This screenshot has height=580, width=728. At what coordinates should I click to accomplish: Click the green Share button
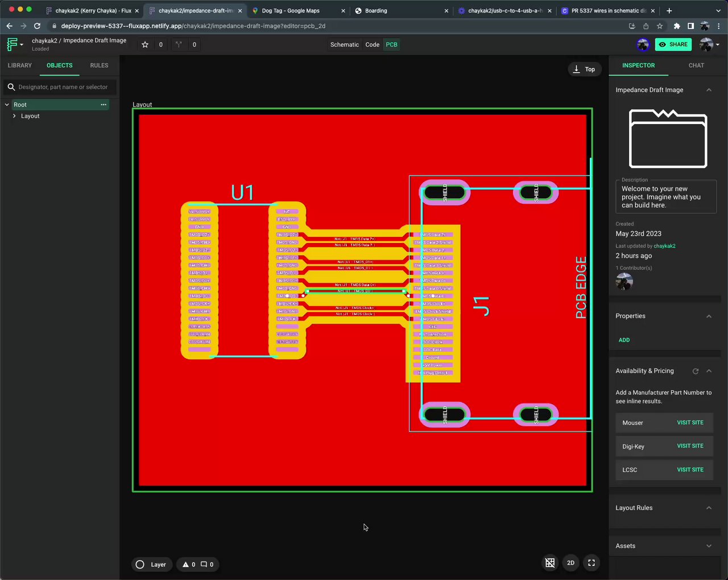click(673, 44)
